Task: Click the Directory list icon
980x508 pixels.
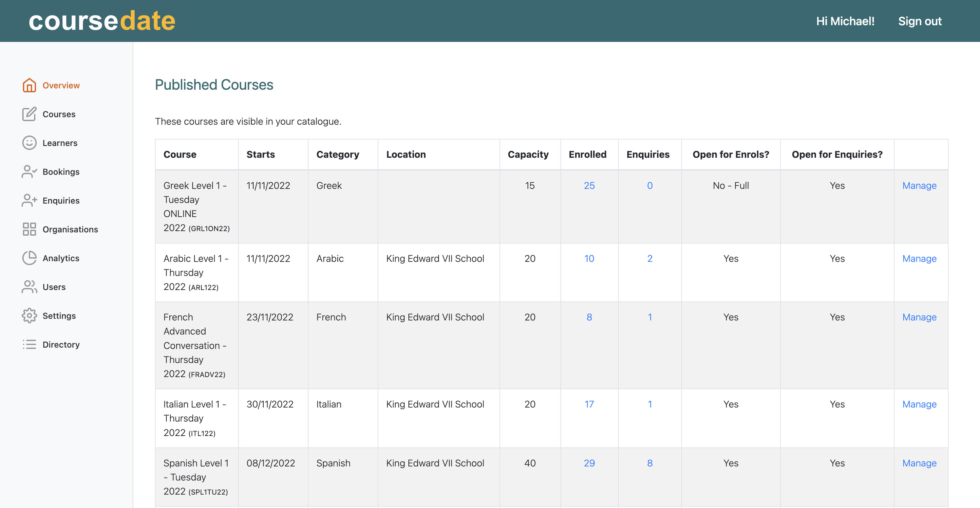Action: pyautogui.click(x=29, y=344)
